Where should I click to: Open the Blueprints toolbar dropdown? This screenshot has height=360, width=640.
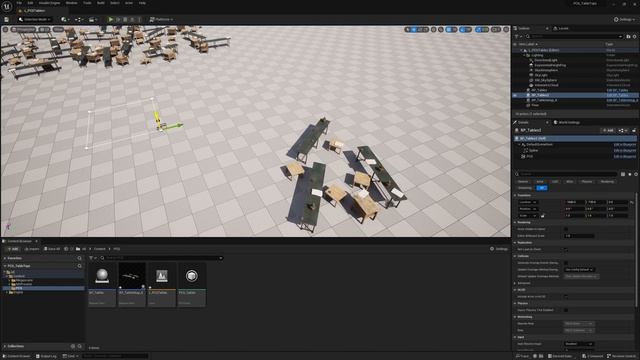(x=78, y=19)
